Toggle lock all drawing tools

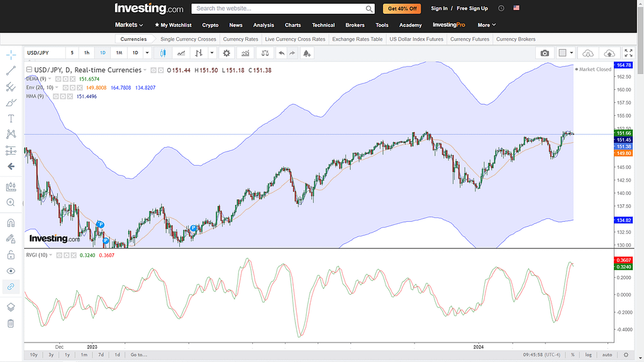pos(11,255)
